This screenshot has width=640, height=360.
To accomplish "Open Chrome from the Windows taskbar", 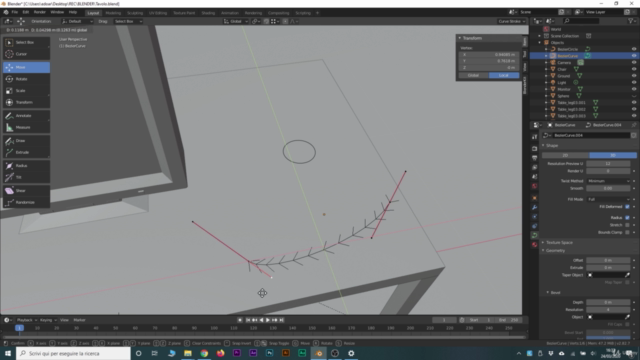I will point(204,353).
